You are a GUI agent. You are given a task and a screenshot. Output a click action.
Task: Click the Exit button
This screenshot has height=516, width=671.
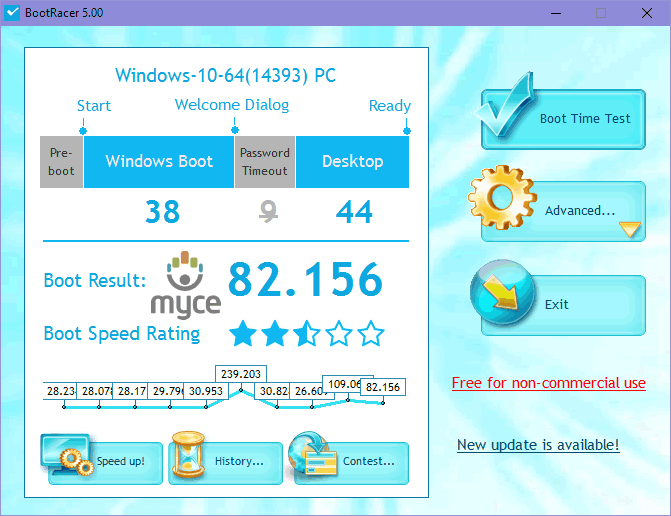[x=563, y=305]
